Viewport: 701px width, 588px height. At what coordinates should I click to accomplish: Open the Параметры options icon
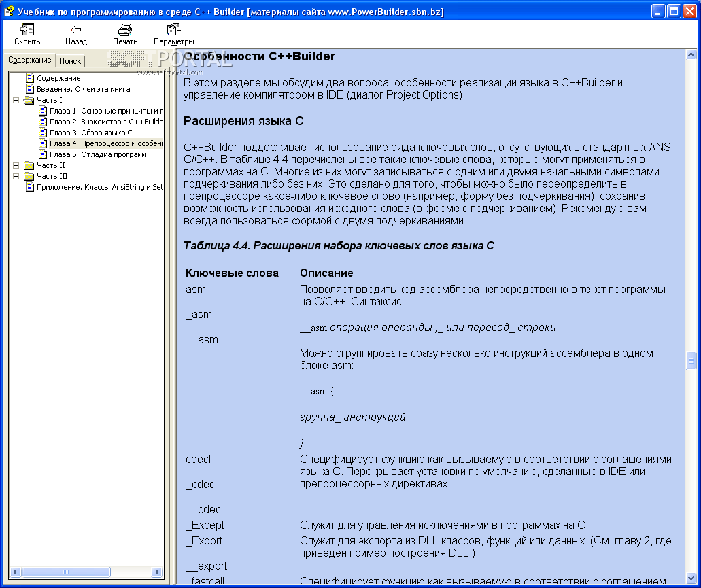coord(173,30)
